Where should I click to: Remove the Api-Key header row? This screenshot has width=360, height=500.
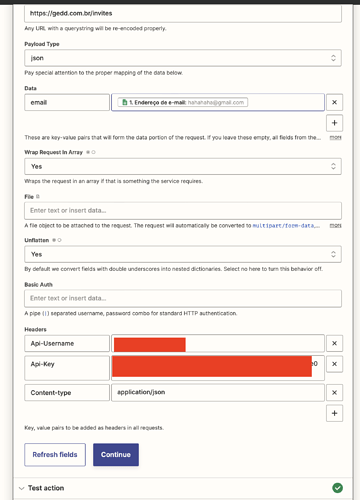pyautogui.click(x=334, y=364)
